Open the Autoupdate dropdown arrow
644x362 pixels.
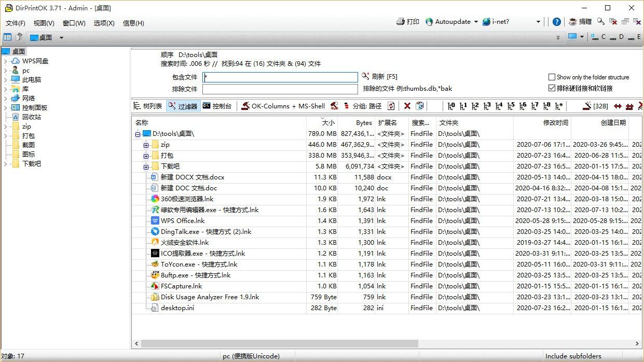point(476,22)
